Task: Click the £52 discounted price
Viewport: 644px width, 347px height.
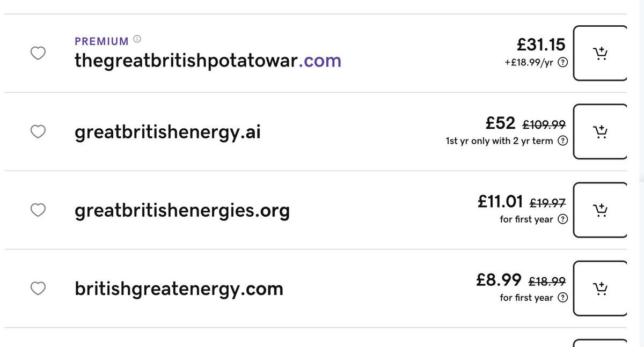Action: [500, 123]
